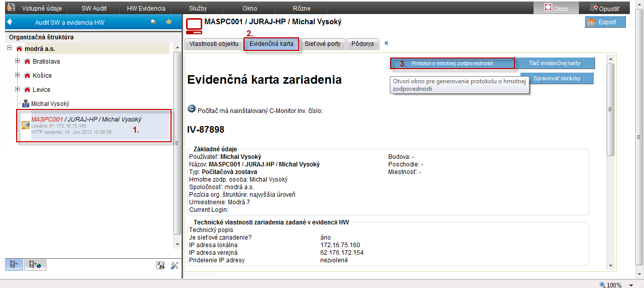The image size is (644, 288).
Task: Open tree settings via the wrench icon
Action: click(x=174, y=265)
